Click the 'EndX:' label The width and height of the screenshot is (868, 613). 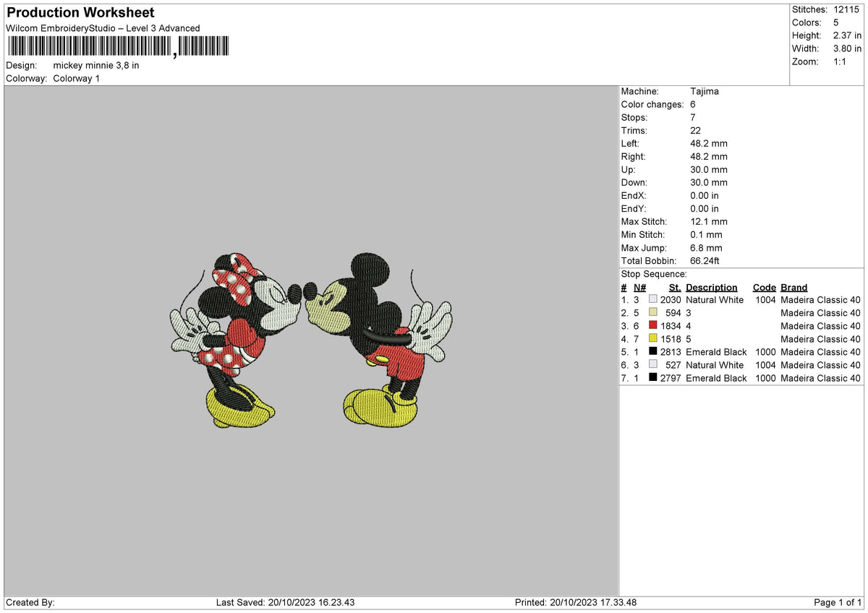coord(634,195)
